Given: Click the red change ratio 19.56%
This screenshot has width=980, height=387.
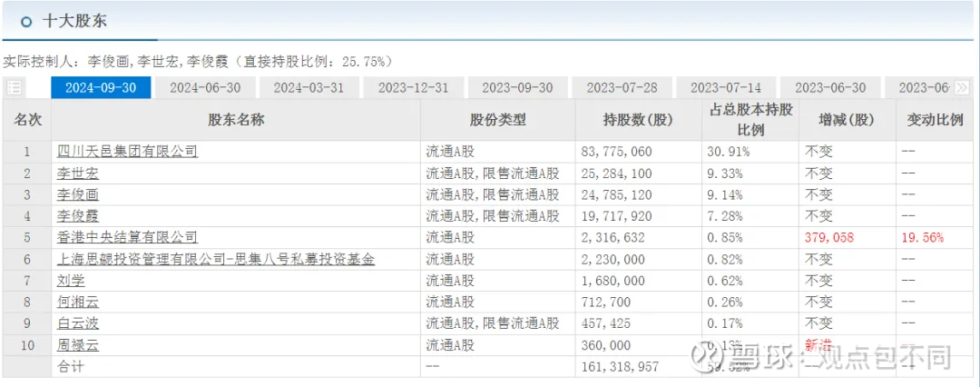Looking at the screenshot, I should coord(923,238).
